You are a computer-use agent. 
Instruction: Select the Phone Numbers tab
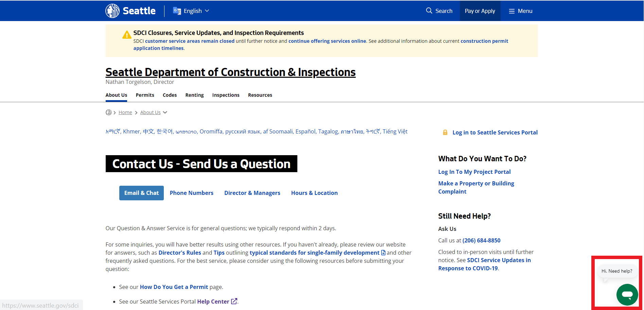192,193
